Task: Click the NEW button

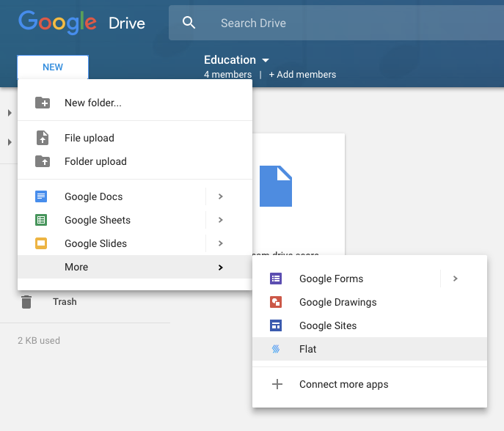Action: click(x=53, y=67)
